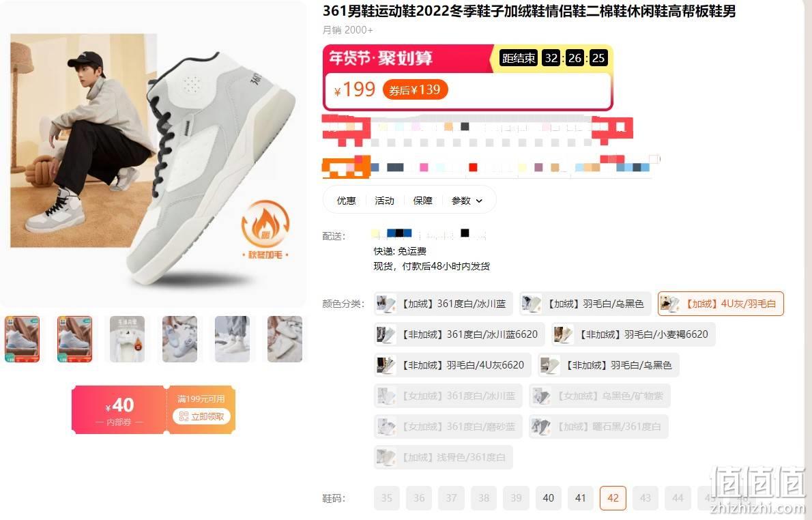Open the last gallery thumbnail image

point(285,339)
